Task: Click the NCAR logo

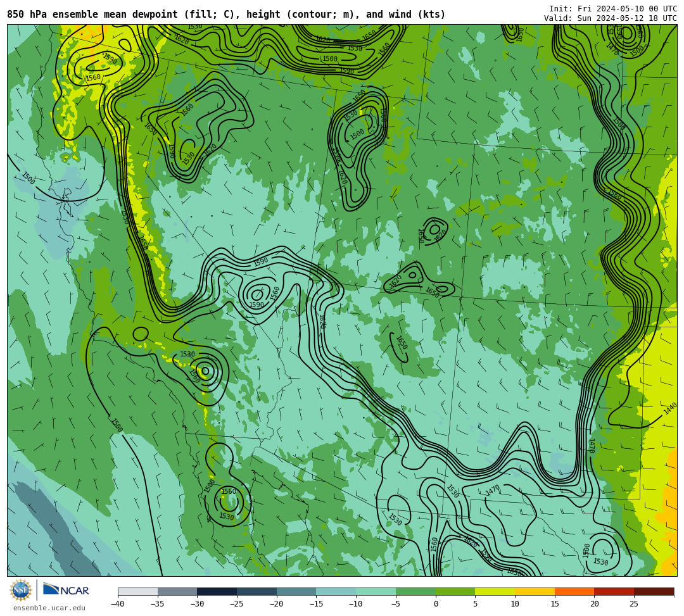Action: click(x=66, y=590)
